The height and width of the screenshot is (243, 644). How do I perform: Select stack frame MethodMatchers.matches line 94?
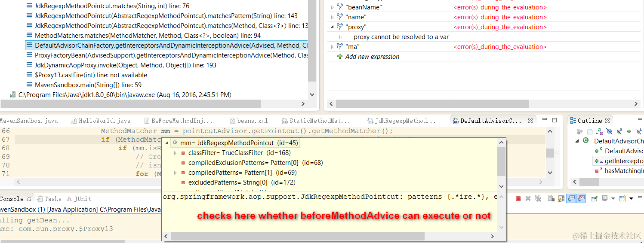click(x=148, y=36)
